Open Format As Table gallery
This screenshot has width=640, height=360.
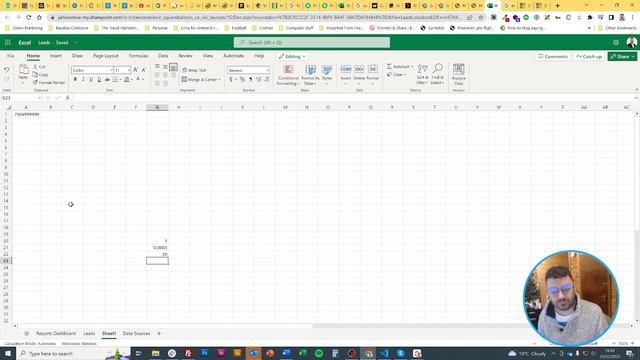click(x=311, y=74)
